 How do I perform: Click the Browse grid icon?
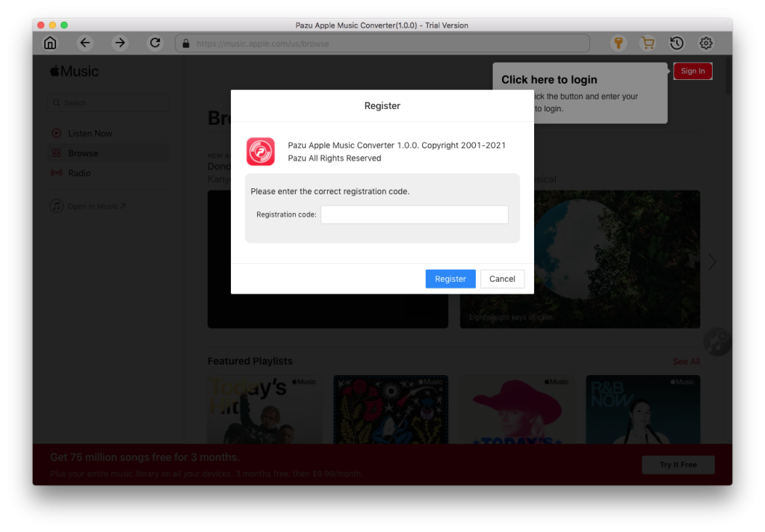coord(57,152)
